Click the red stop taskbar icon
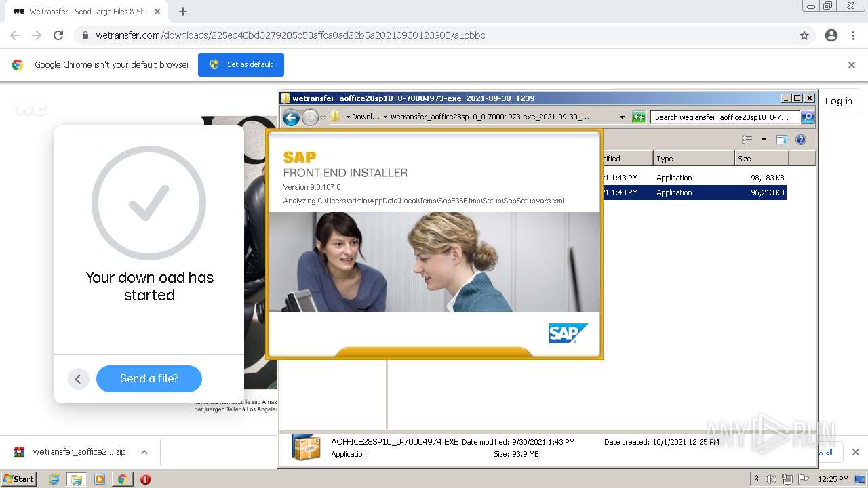 coord(145,479)
